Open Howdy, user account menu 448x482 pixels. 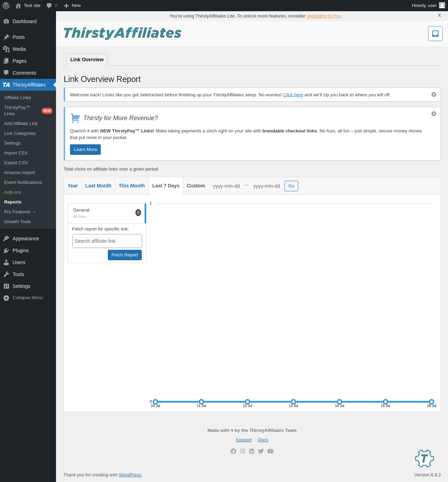428,6
